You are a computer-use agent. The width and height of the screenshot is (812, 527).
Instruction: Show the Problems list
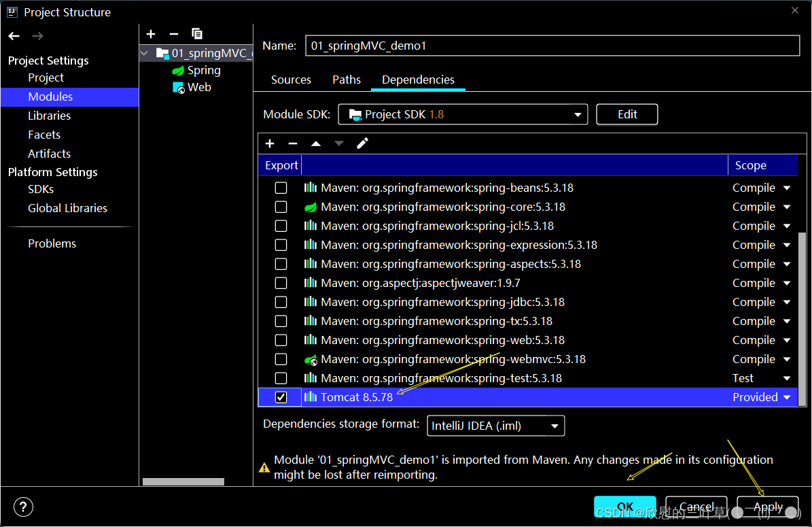[52, 243]
